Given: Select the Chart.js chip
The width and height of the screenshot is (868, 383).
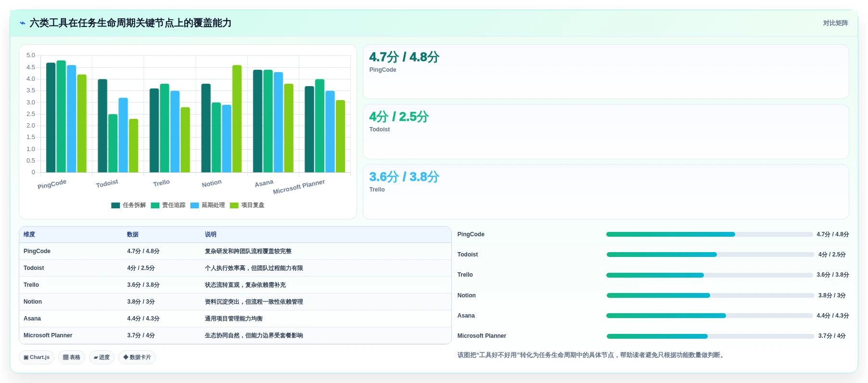Looking at the screenshot, I should point(37,357).
